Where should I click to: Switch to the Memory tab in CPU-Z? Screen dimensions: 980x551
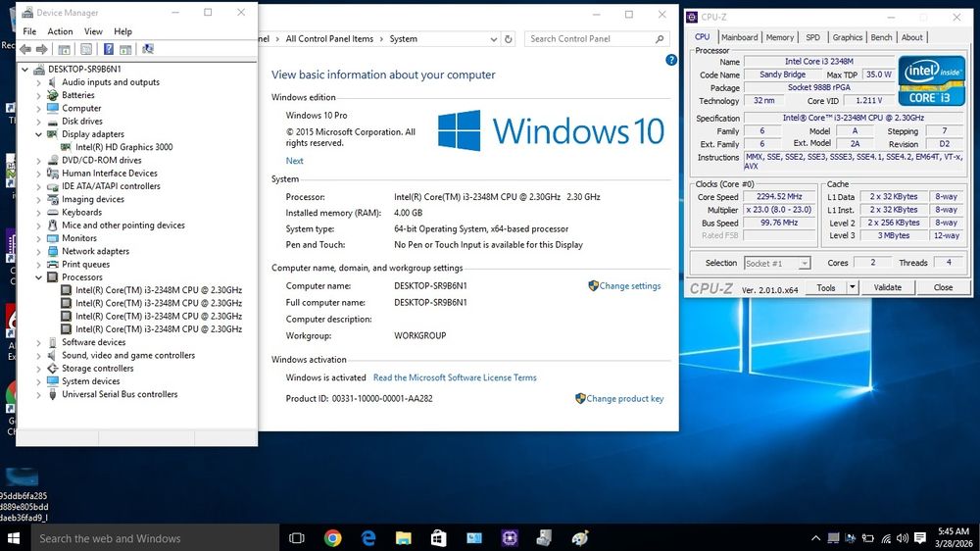[x=779, y=37]
